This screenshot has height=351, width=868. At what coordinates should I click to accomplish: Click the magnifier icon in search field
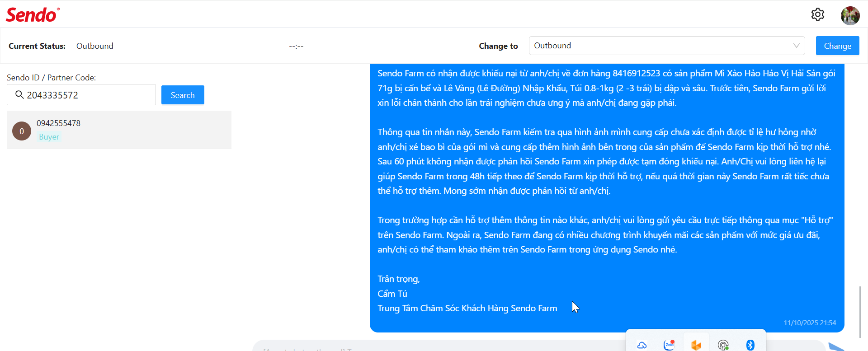tap(19, 94)
